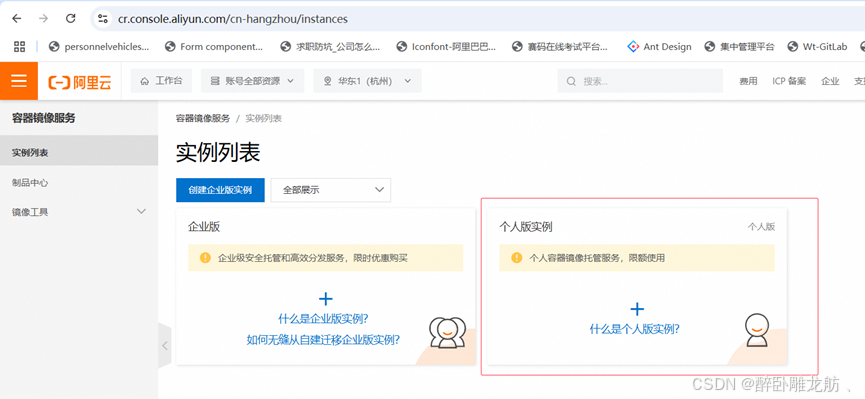
Task: Click the 个人版实例 card title
Action: pyautogui.click(x=526, y=227)
